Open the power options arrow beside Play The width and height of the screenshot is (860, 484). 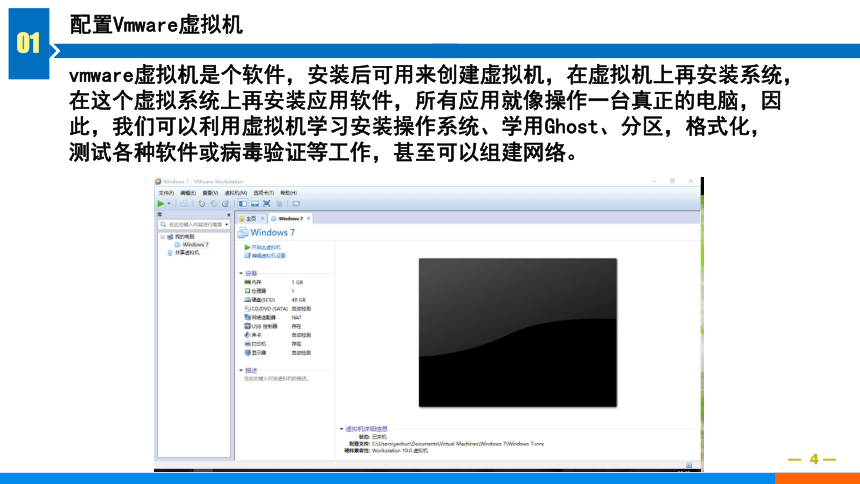point(169,204)
